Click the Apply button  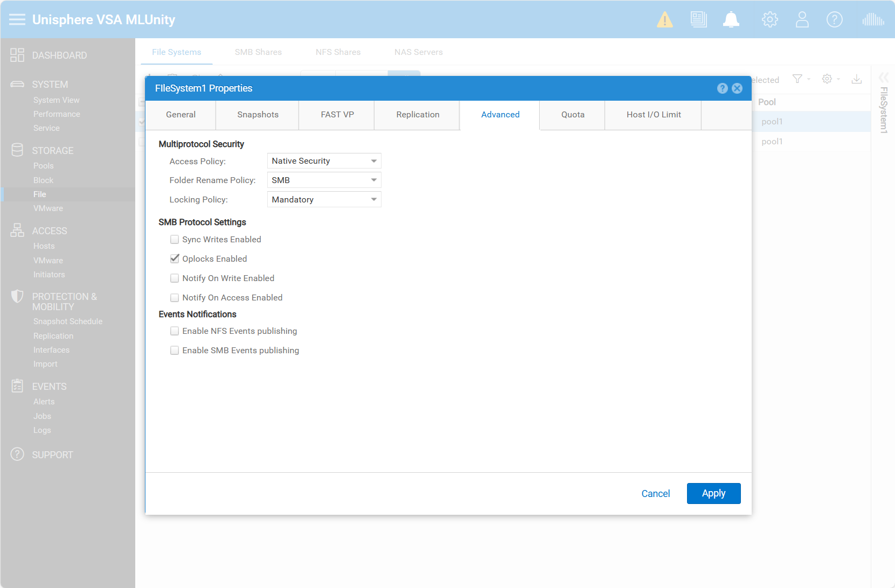click(x=713, y=493)
